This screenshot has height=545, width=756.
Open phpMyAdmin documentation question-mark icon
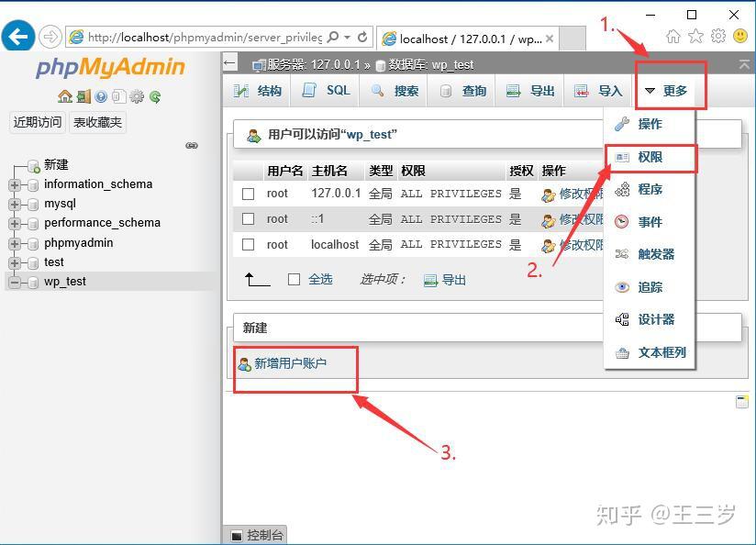tap(101, 96)
